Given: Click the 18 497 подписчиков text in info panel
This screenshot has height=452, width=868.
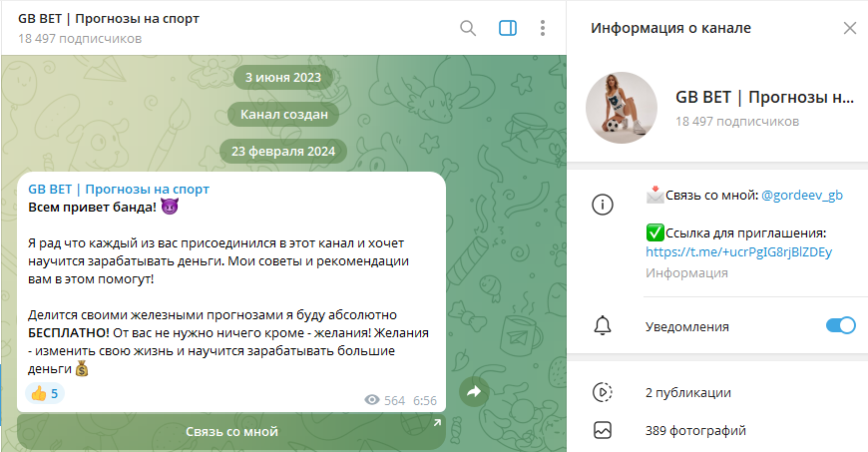Looking at the screenshot, I should pos(737,122).
